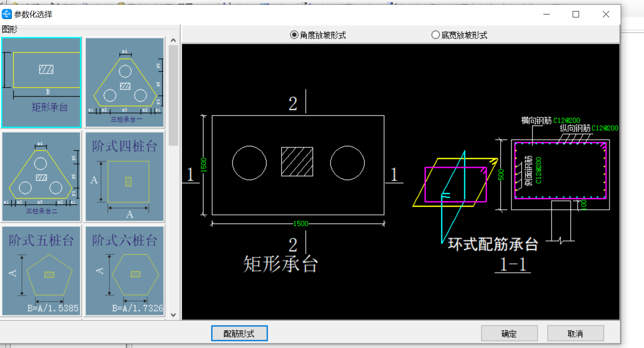Pick the 阶式五桩台 shape thumbnail
This screenshot has width=644, height=348.
tap(41, 271)
